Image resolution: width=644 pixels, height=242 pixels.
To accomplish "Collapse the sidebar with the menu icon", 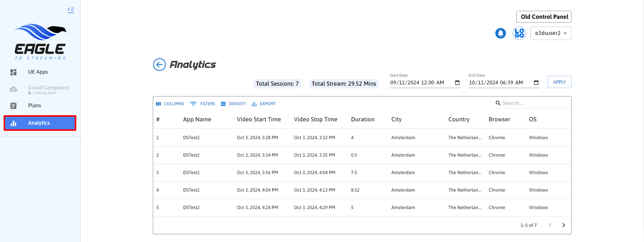I will (x=71, y=10).
